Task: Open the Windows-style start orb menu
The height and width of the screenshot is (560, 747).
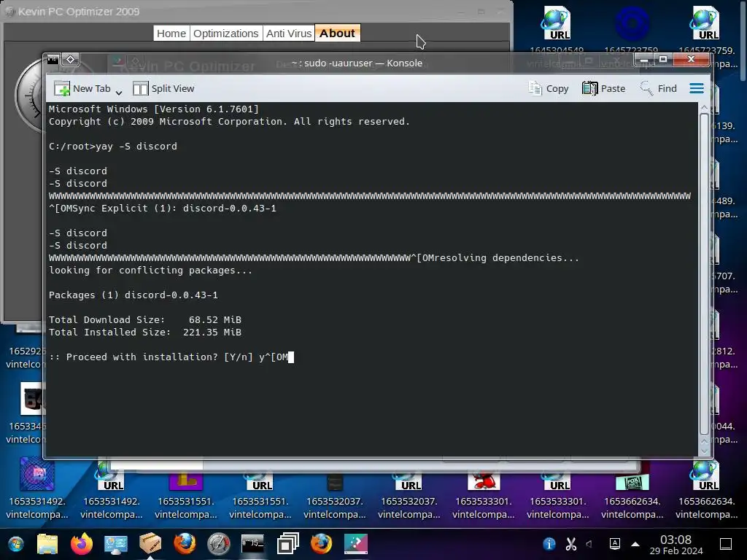Action: tap(16, 544)
